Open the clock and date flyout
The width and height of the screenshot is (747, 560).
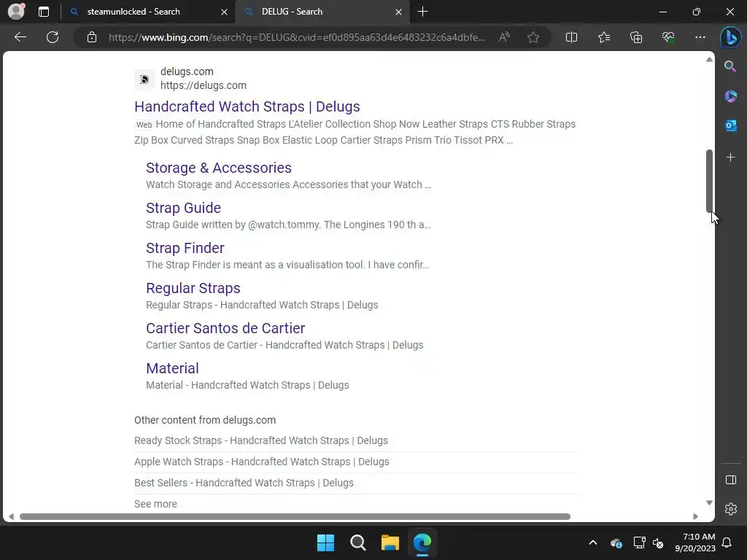[694, 542]
